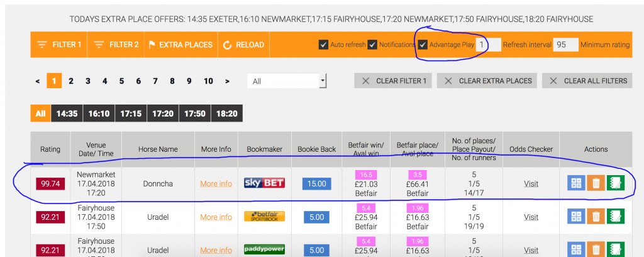This screenshot has width=644, height=257.
Task: Click pink 3.5 Betfair place odds
Action: (418, 174)
